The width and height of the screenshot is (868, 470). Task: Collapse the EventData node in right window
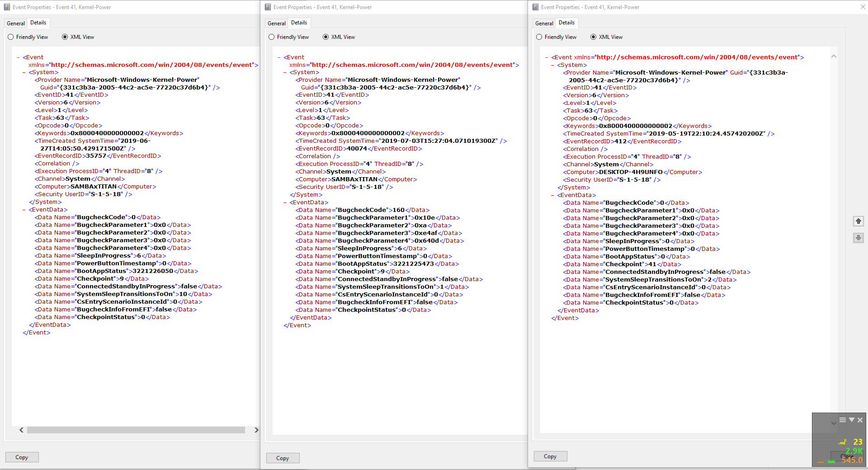(552, 195)
